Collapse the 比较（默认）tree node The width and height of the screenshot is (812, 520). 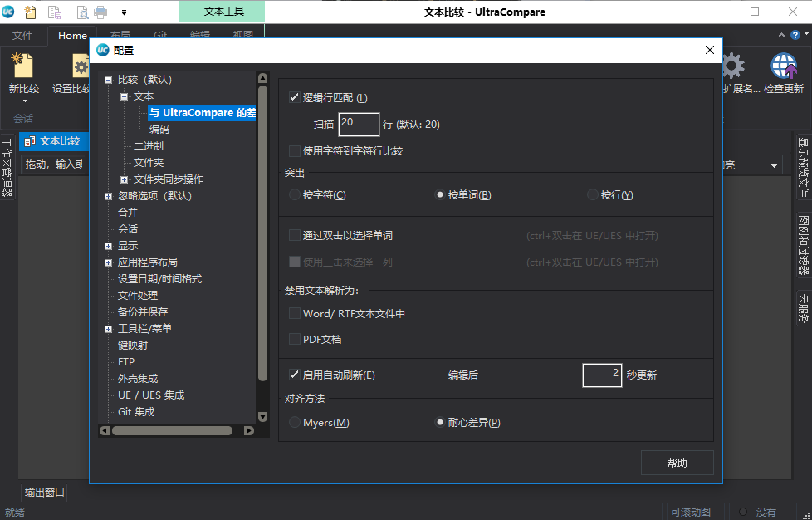pyautogui.click(x=107, y=80)
